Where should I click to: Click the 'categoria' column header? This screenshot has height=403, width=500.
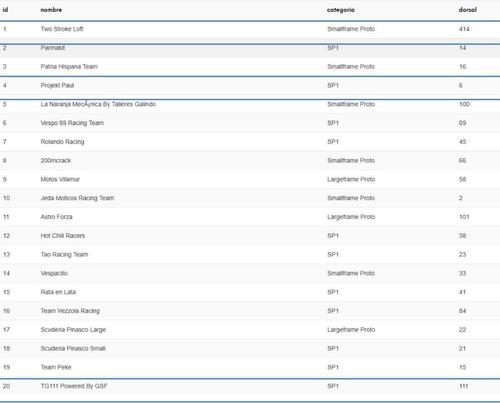pos(341,10)
